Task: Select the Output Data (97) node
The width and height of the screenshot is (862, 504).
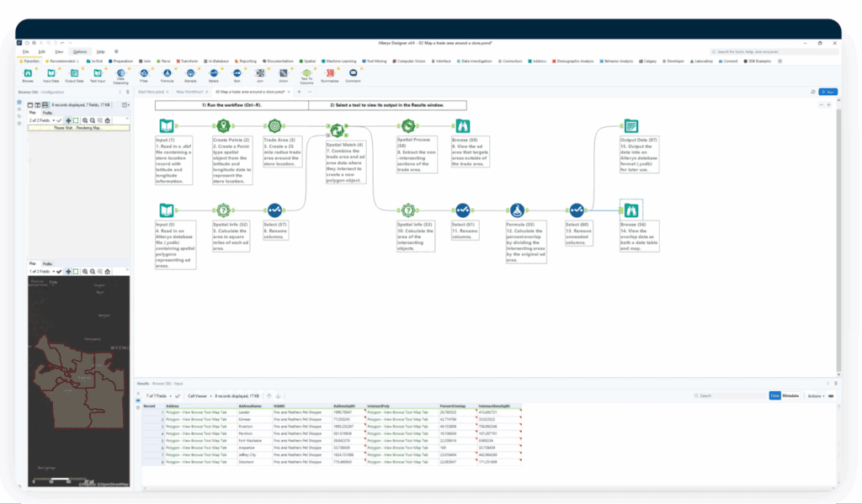Action: [631, 126]
